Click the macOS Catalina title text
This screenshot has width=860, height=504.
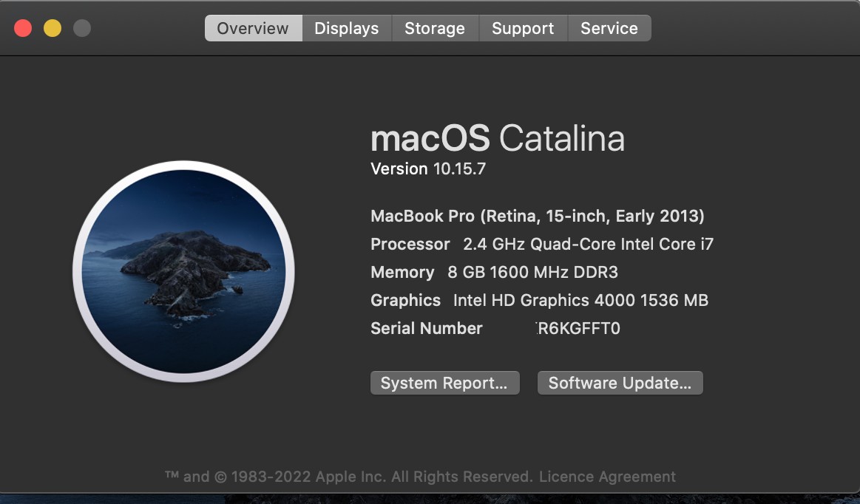(497, 138)
